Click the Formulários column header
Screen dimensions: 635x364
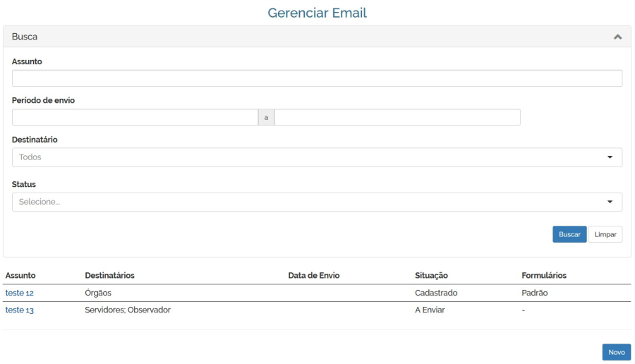(x=544, y=275)
